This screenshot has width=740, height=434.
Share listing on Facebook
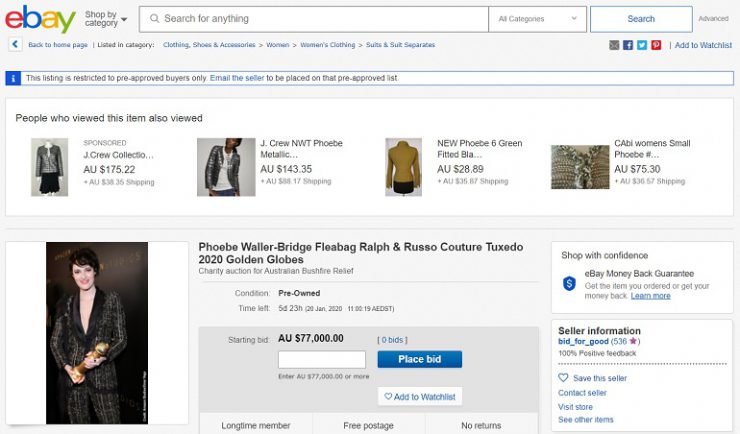628,45
